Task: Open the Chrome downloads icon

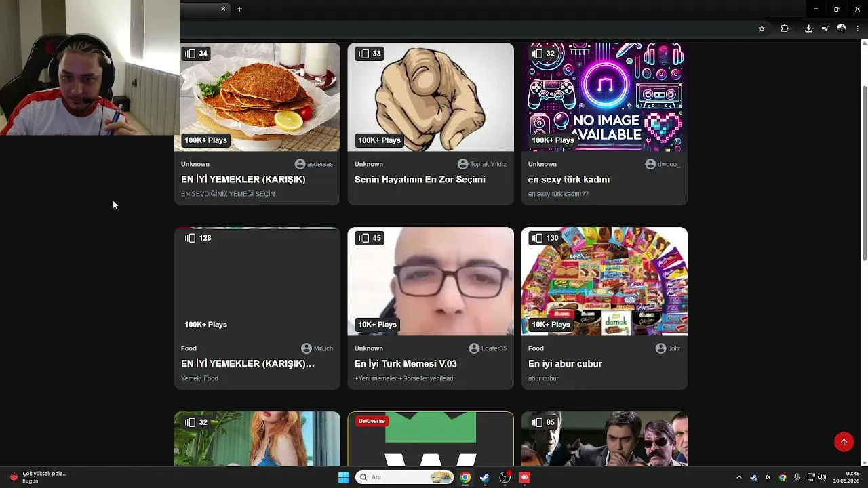Action: (808, 28)
